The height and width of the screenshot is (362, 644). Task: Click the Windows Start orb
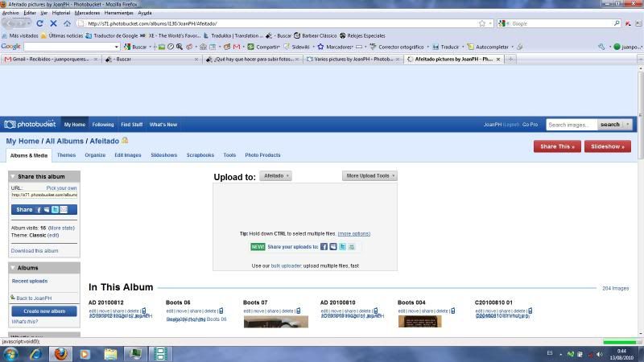[x=10, y=354]
